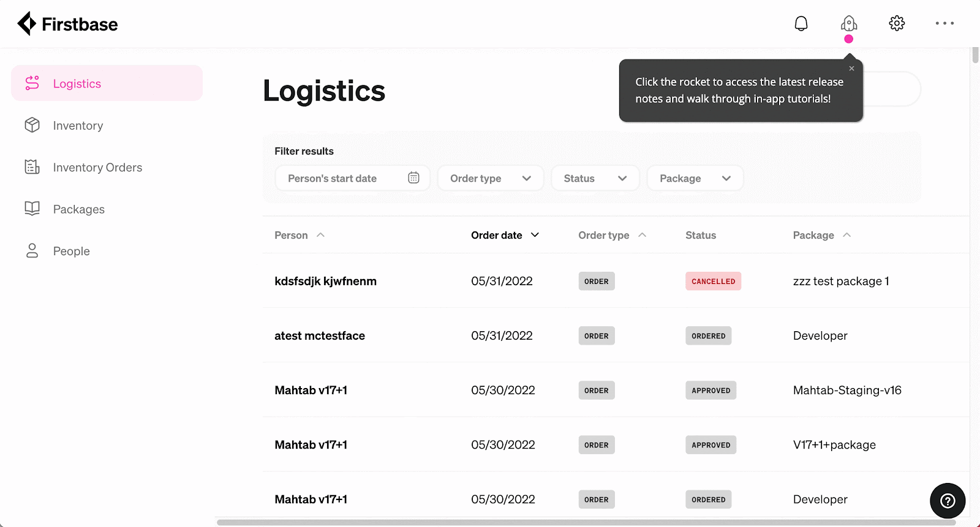The width and height of the screenshot is (980, 527).
Task: Click the vertical page scrollbar
Action: coord(975,55)
